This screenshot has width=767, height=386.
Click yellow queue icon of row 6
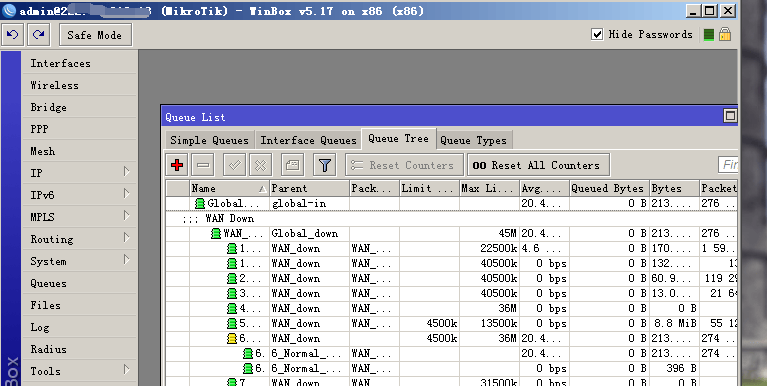point(232,339)
